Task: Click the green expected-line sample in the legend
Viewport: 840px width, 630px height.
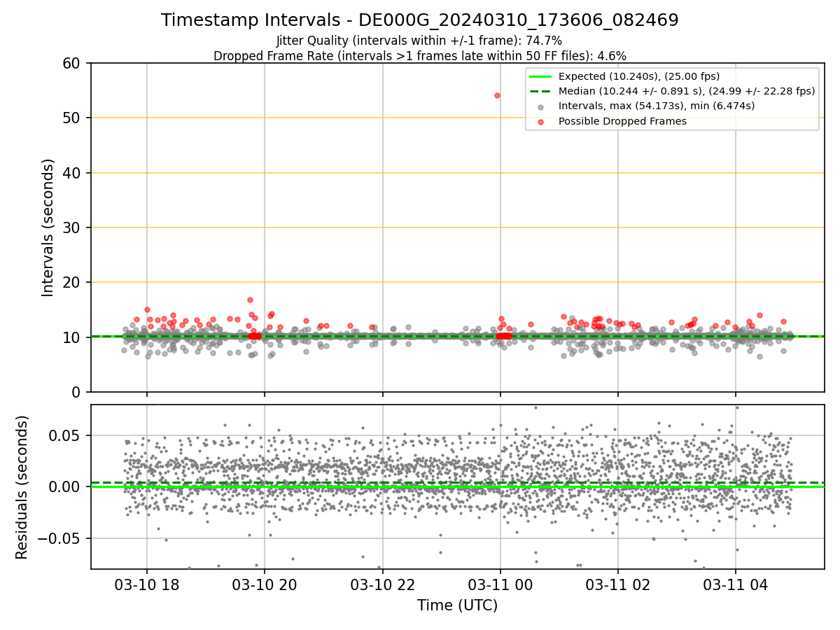Action: point(540,76)
